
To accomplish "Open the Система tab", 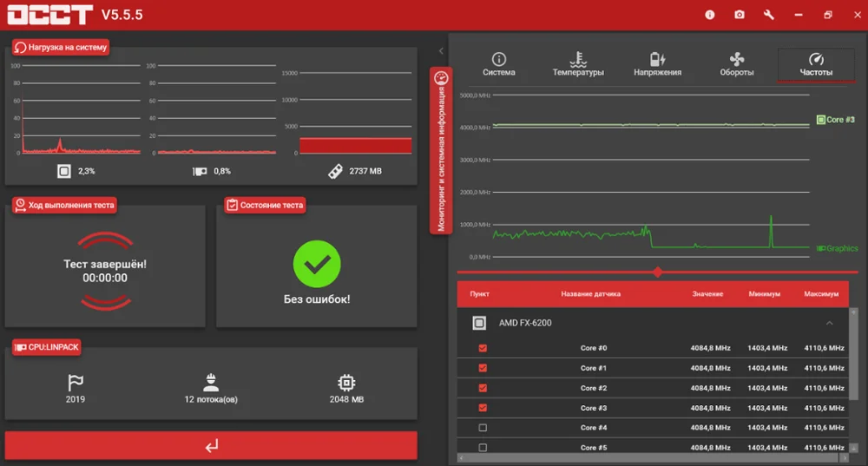I will coord(499,65).
